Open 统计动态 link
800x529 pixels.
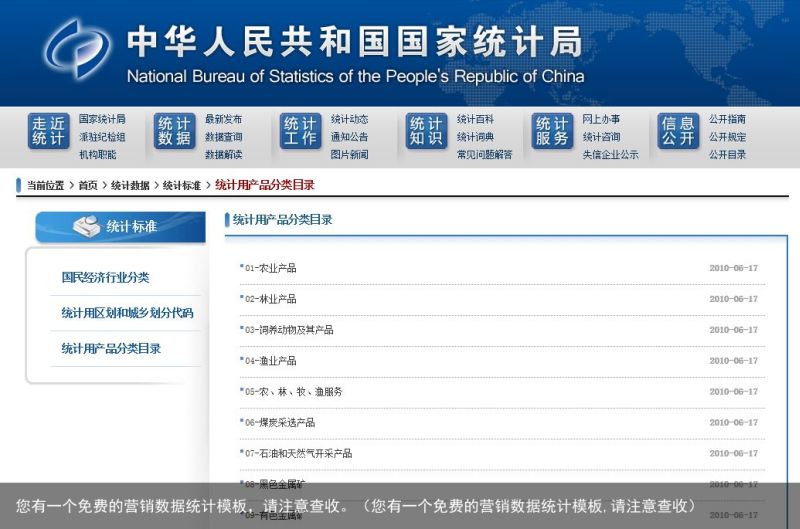[x=349, y=119]
